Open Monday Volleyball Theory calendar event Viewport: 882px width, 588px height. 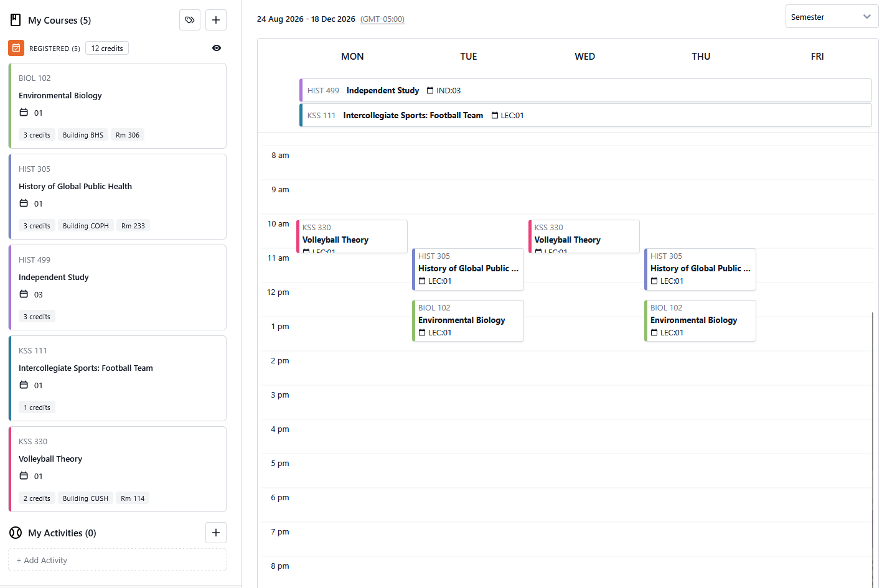(352, 236)
